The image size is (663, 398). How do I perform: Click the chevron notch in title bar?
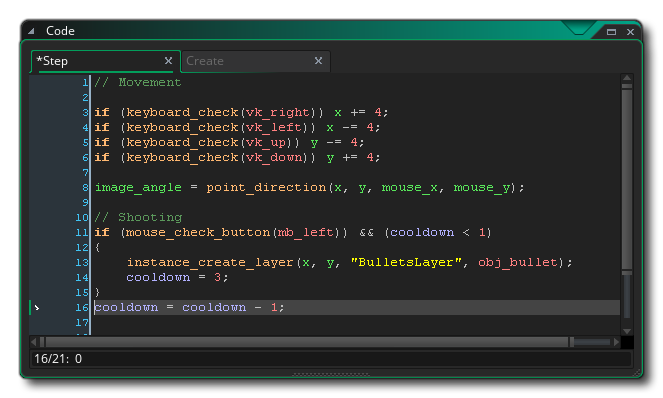[x=579, y=29]
